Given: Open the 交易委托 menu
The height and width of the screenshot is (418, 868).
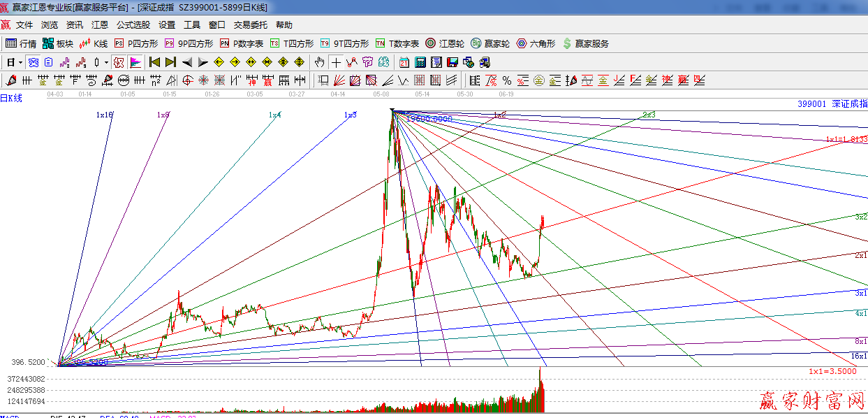Looking at the screenshot, I should (250, 25).
